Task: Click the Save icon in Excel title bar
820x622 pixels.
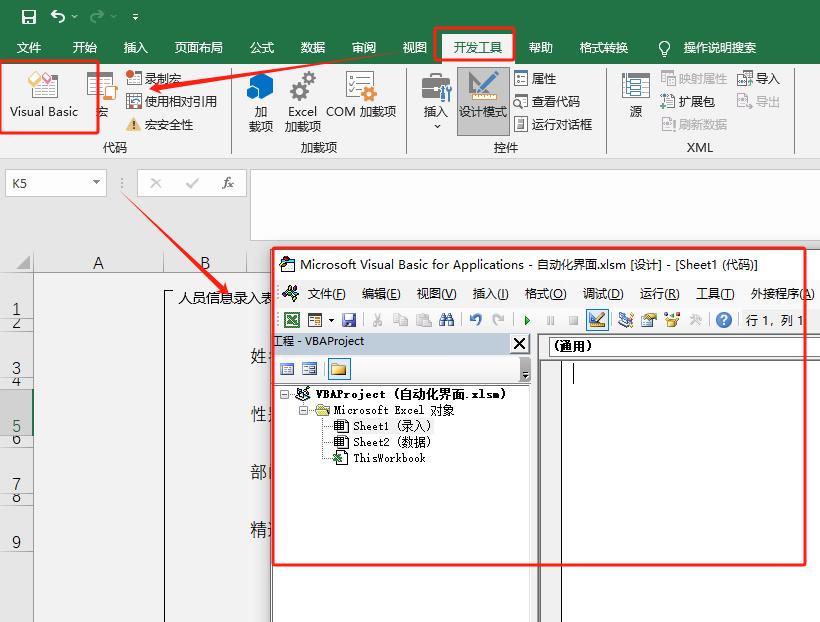Action: click(29, 17)
